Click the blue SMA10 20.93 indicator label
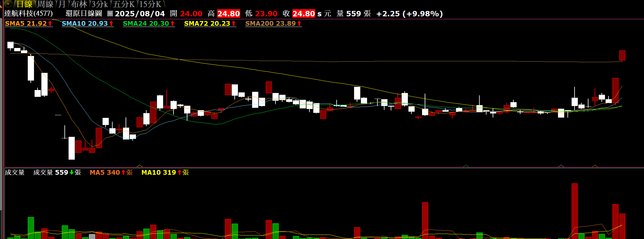This screenshot has height=239, width=644. pos(87,23)
